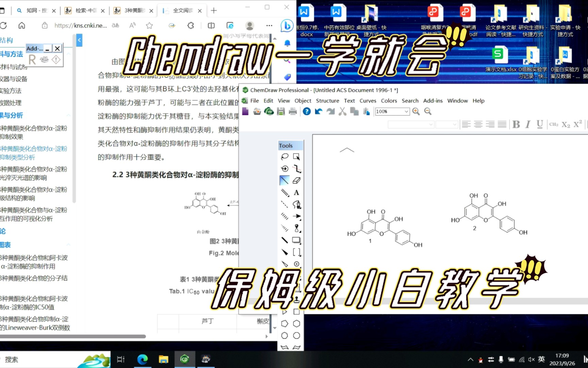Set text alignment to justified
The height and width of the screenshot is (368, 588).
point(502,124)
